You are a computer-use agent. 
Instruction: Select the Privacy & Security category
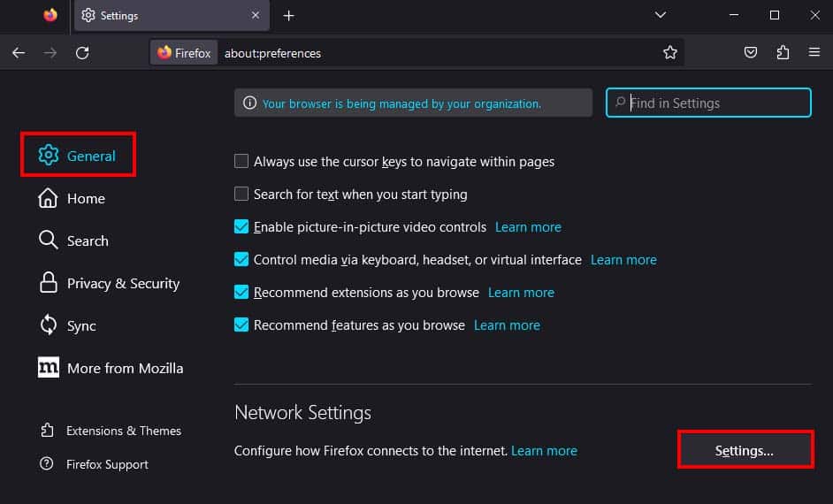coord(109,283)
